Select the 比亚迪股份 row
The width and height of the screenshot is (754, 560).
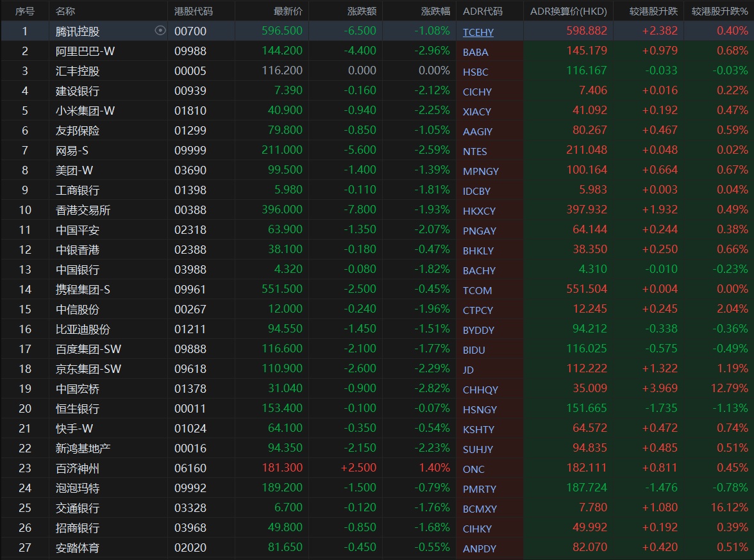coord(83,329)
